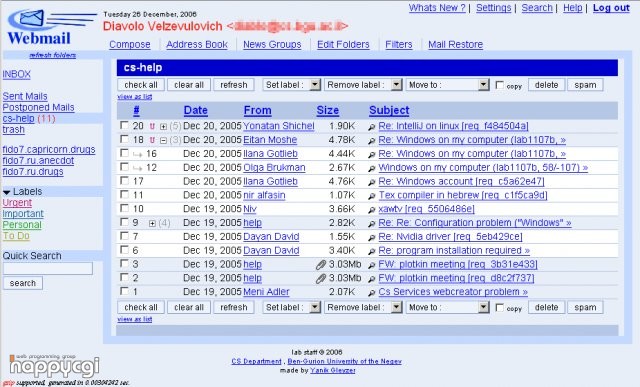The width and height of the screenshot is (640, 387).
Task: Click the reply arrow icon on message 16
Action: pos(137,154)
